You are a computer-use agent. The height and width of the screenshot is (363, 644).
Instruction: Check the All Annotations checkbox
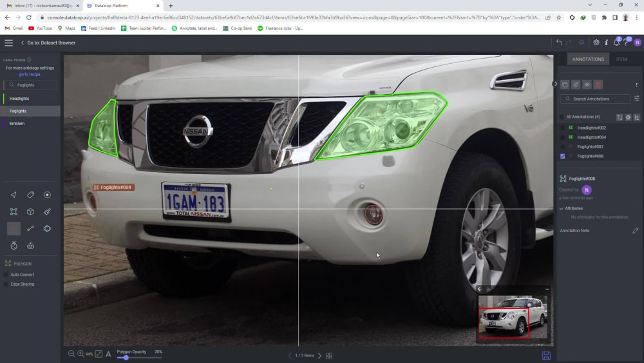click(x=562, y=117)
